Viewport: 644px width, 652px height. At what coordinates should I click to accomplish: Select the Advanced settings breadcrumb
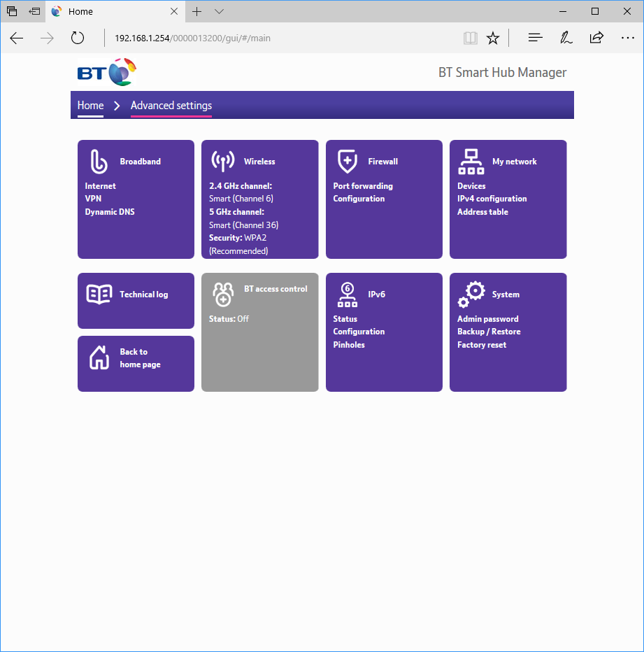point(171,106)
